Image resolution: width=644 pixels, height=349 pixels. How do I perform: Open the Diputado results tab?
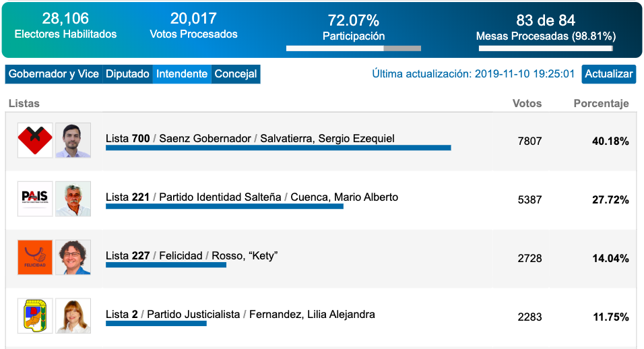(x=127, y=74)
